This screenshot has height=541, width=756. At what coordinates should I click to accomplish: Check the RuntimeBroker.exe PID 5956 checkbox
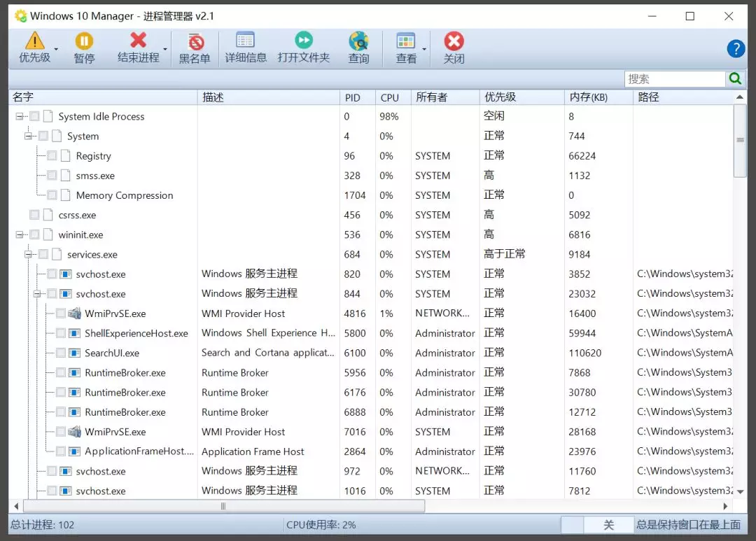tap(61, 373)
